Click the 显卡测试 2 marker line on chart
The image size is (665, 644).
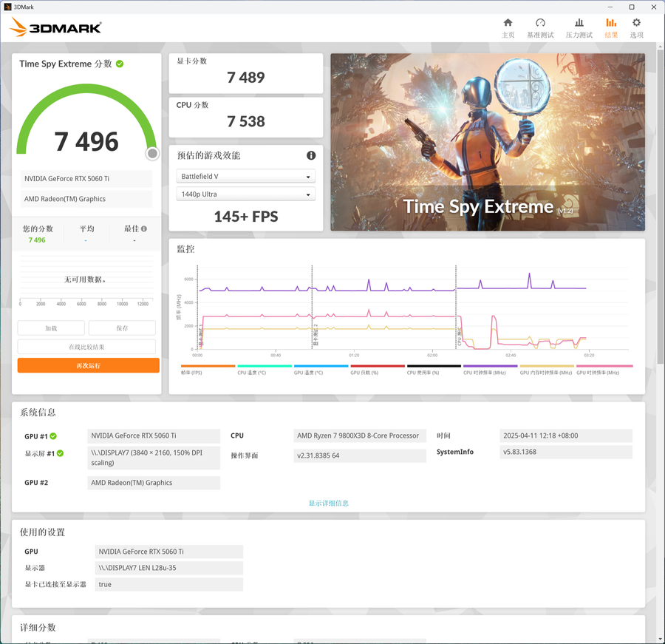pos(312,308)
